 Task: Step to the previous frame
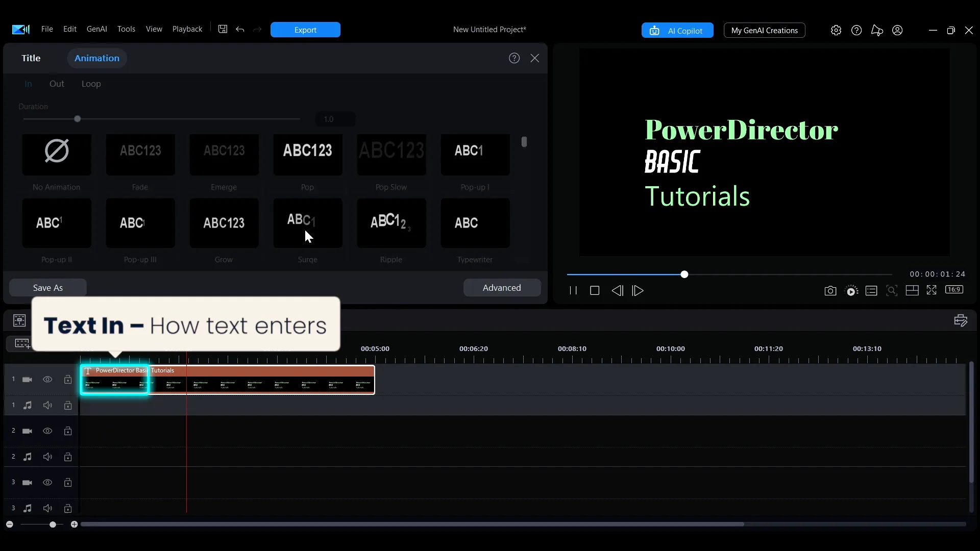pyautogui.click(x=617, y=290)
